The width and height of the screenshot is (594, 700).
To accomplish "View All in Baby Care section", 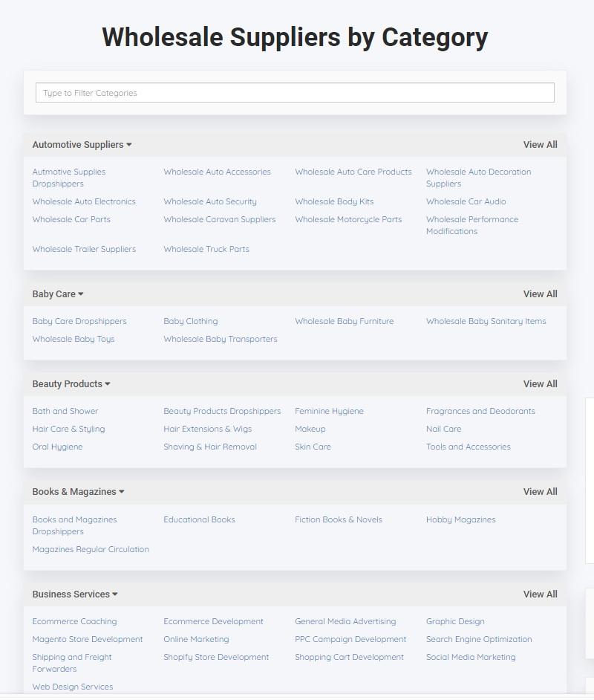I will [x=540, y=294].
